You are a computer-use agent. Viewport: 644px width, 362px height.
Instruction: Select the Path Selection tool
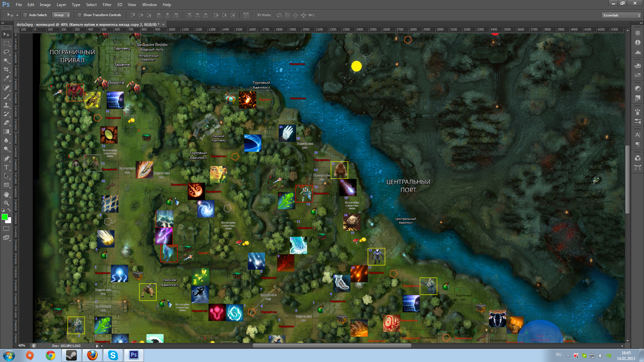pyautogui.click(x=6, y=176)
